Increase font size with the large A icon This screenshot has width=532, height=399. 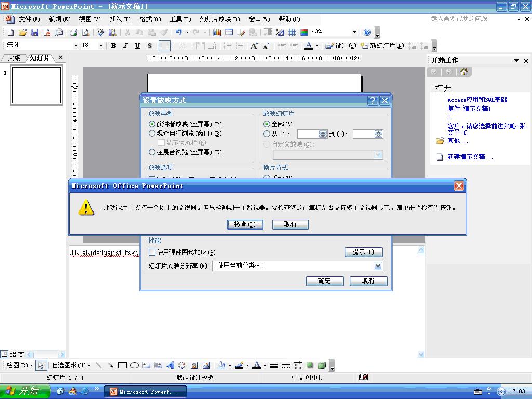(254, 46)
